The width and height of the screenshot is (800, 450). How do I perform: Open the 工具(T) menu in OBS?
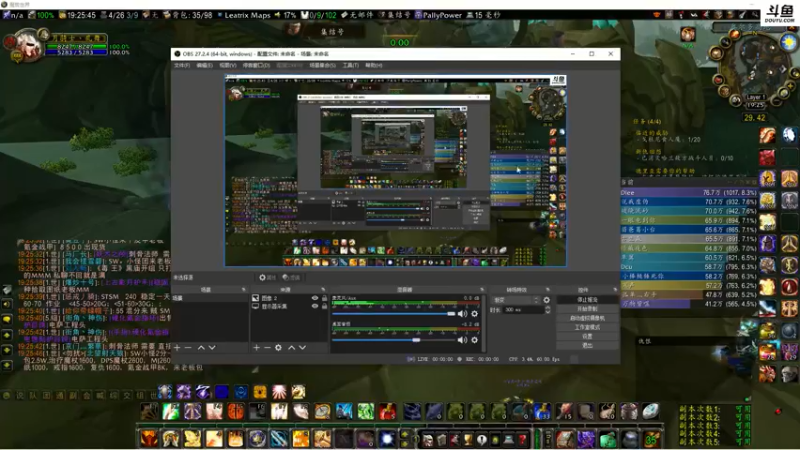coord(351,65)
